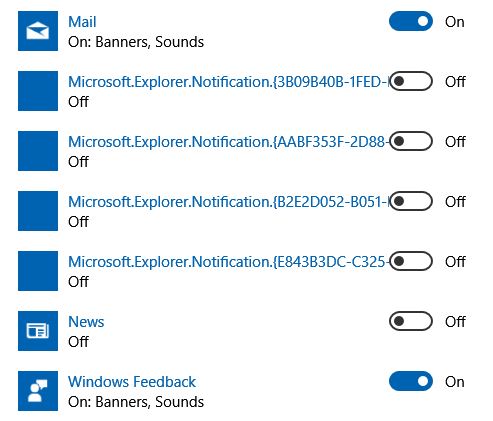Open Microsoft.Explorer.Notification.{AABF353F-2D88 link
Viewport: 493px width, 421px height.
(228, 142)
